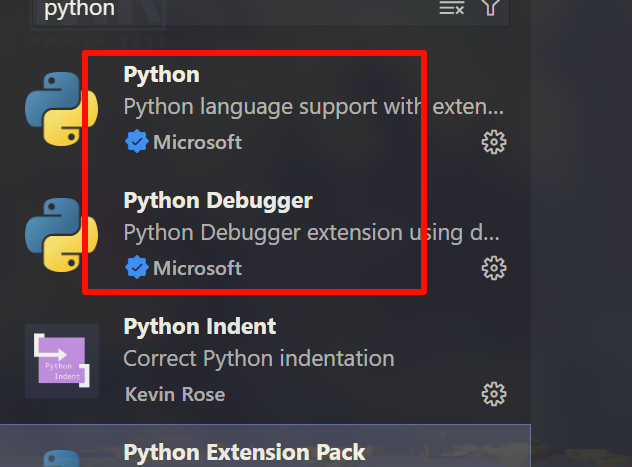The image size is (632, 467).
Task: Open the filter extensions funnel icon
Action: click(x=490, y=7)
